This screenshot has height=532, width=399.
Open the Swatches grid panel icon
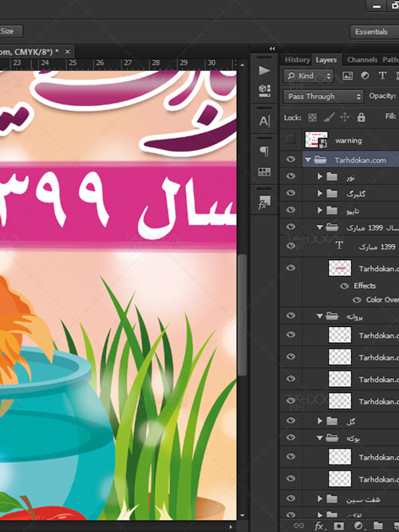(264, 171)
